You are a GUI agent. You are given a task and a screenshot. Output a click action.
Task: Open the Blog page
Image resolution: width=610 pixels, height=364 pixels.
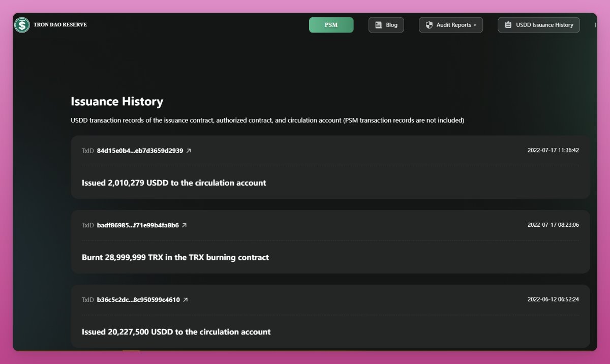(386, 25)
